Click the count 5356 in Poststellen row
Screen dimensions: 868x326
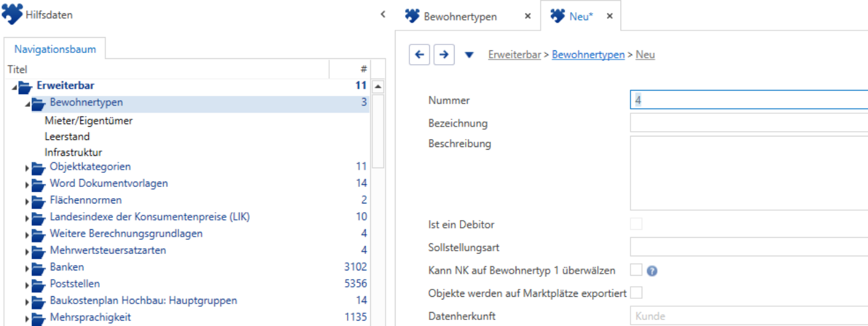(356, 284)
